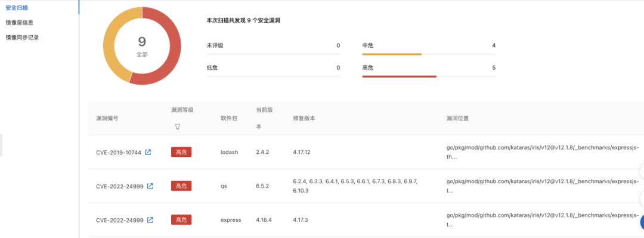
Task: Click the 高危 count value 5
Action: (494, 67)
